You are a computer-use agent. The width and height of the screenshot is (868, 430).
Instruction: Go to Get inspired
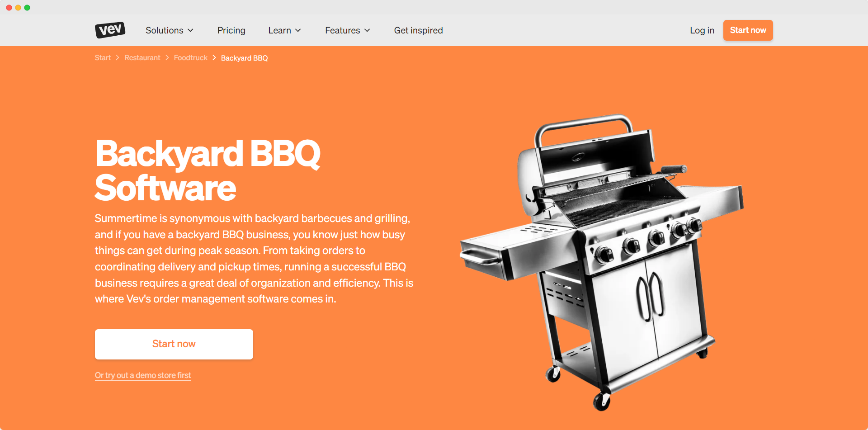418,30
